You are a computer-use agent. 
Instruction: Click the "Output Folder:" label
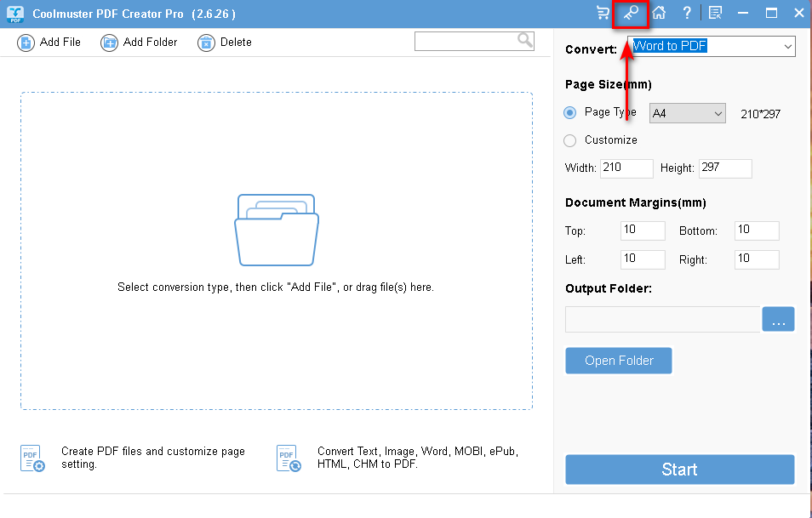coord(609,288)
